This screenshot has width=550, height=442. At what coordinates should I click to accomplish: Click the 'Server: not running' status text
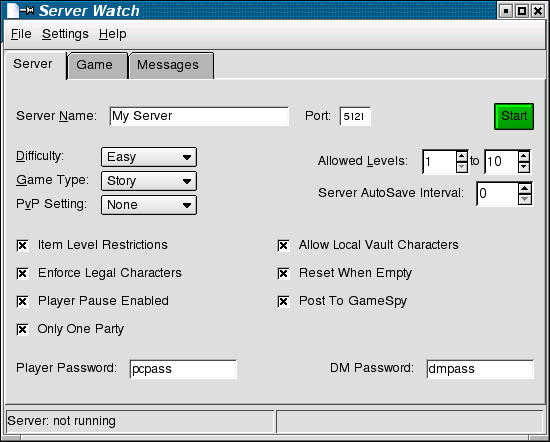coord(61,421)
